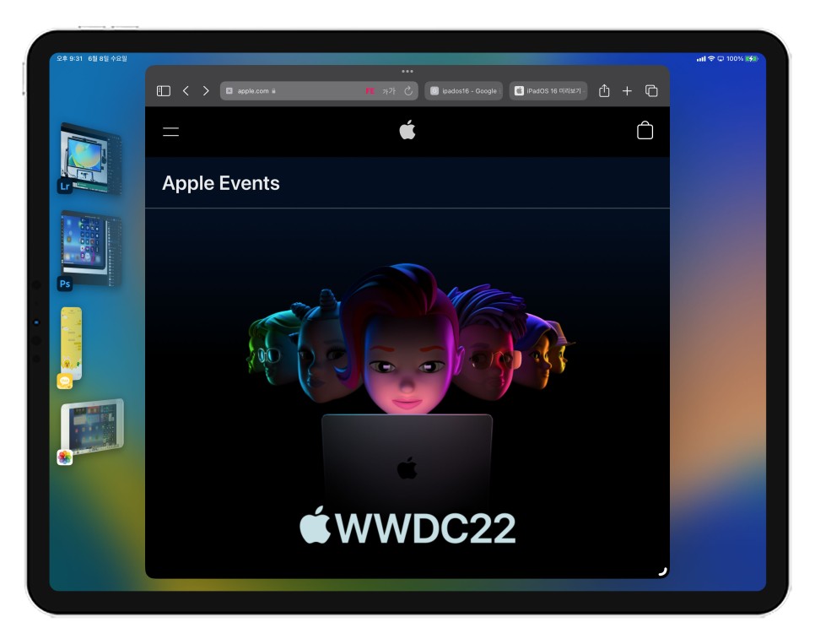Click the Photos app badge icon
The width and height of the screenshot is (815, 644).
[64, 457]
